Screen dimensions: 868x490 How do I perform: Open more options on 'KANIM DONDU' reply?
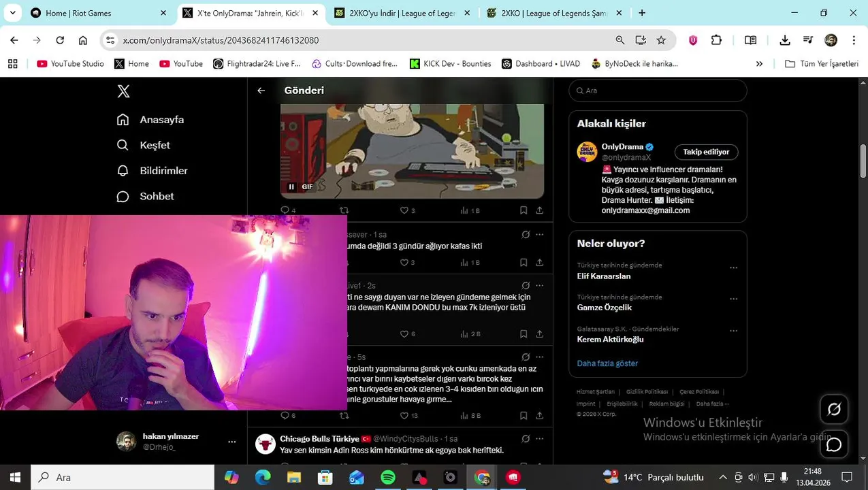coord(540,286)
